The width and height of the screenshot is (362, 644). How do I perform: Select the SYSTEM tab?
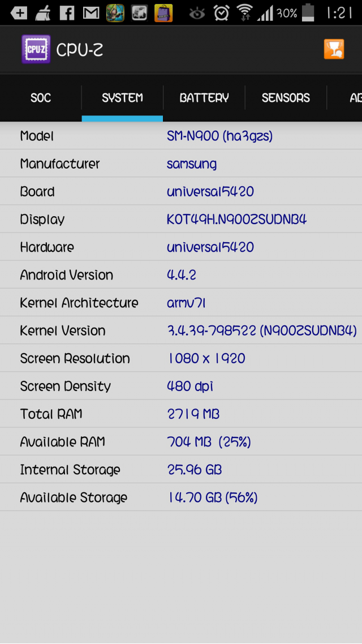coord(122,98)
